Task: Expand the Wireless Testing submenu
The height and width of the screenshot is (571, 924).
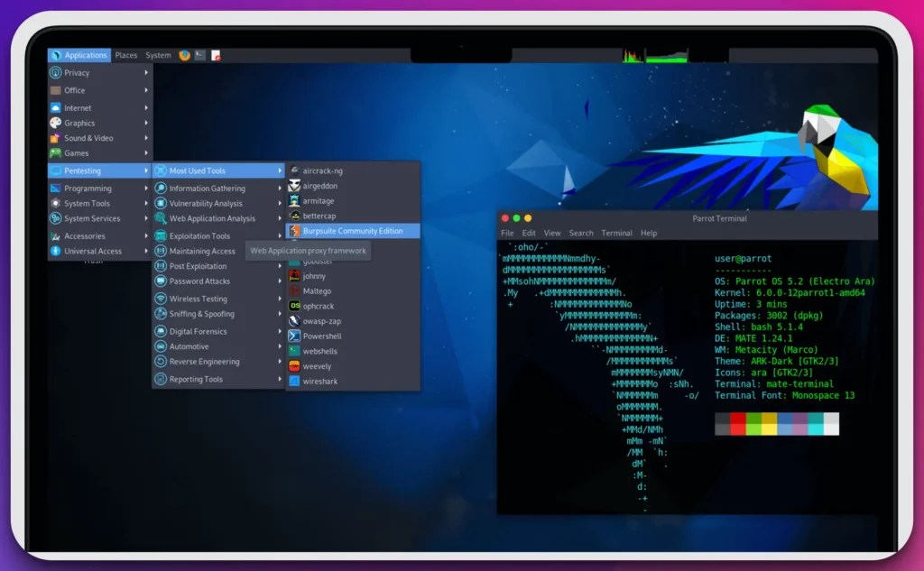Action: (x=192, y=299)
